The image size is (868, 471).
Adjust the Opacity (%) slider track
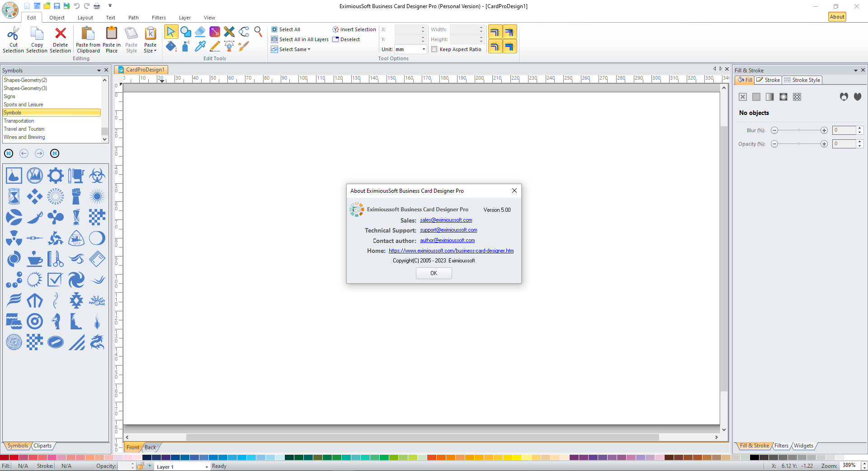(x=799, y=144)
